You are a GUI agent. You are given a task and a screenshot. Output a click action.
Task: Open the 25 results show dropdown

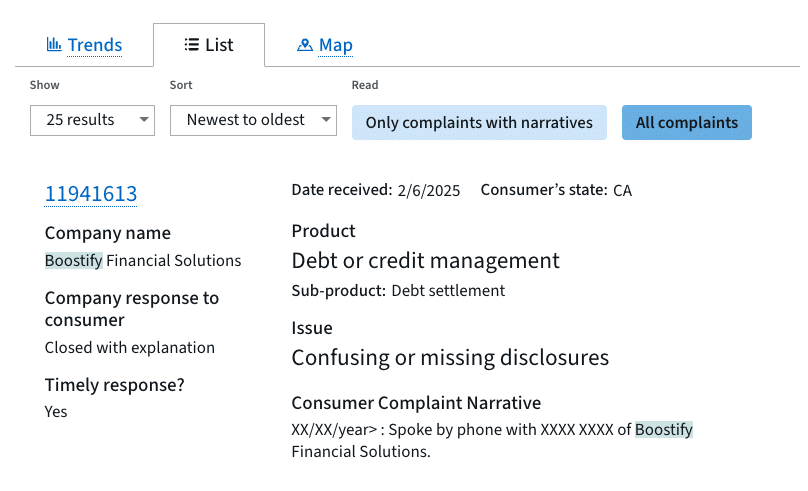(x=92, y=121)
